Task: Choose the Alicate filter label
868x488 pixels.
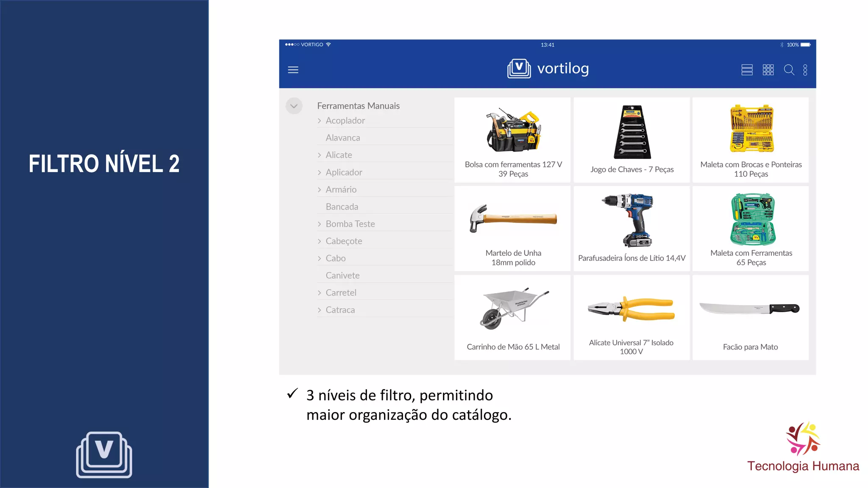Action: (339, 155)
